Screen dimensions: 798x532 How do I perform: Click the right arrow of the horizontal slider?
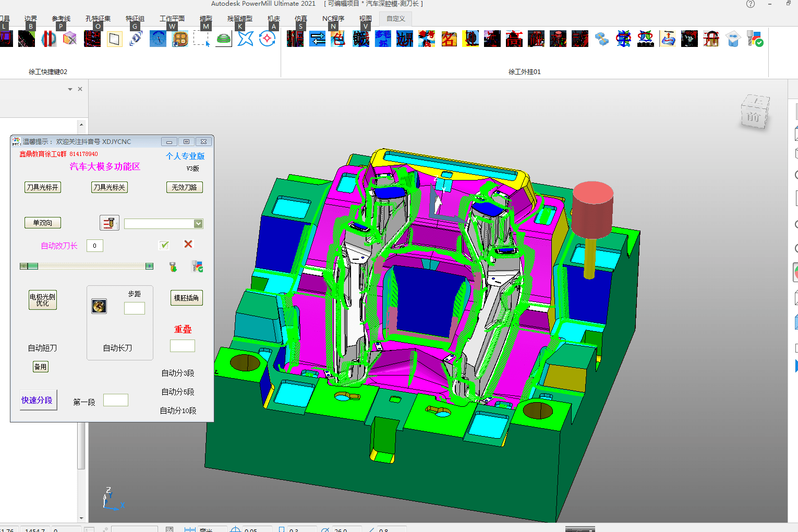pos(149,266)
